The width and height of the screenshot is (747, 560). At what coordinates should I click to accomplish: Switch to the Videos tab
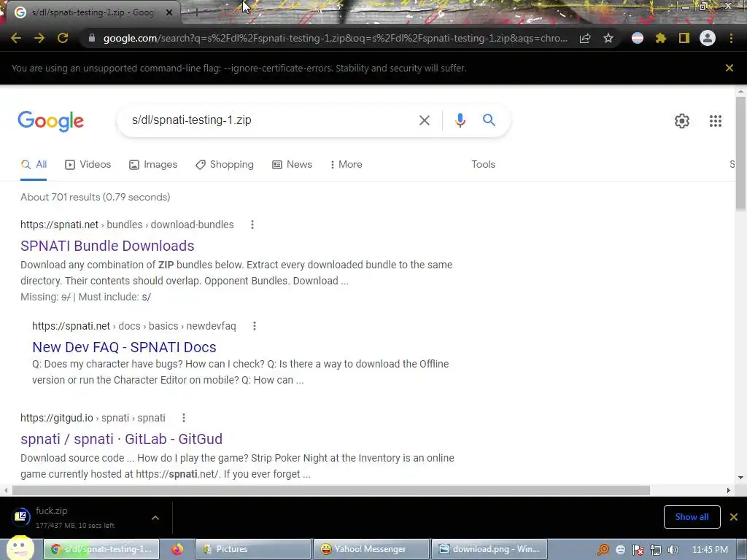(88, 165)
